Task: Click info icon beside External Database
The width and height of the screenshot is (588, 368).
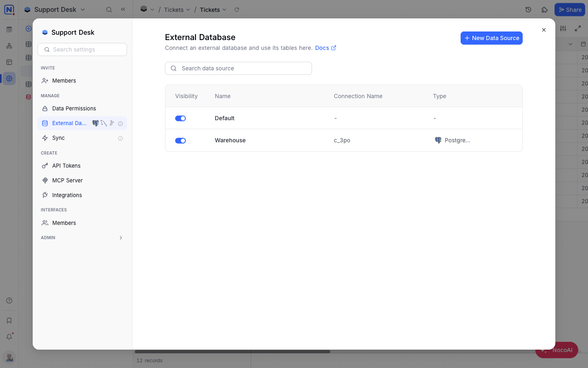Action: [120, 123]
